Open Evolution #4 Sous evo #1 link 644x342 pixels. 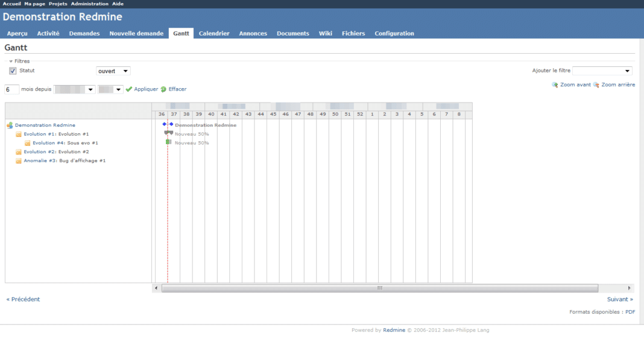[x=49, y=143]
